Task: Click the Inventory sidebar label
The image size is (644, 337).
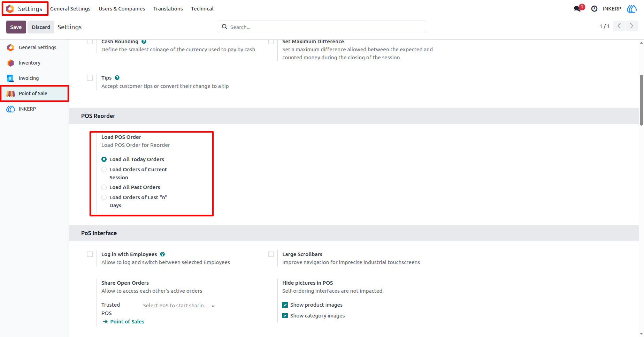Action: (30, 63)
